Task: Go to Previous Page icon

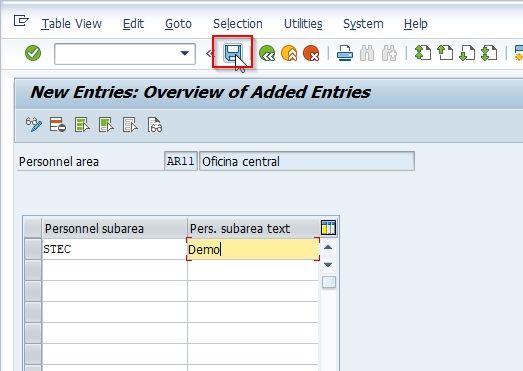Action: click(445, 53)
